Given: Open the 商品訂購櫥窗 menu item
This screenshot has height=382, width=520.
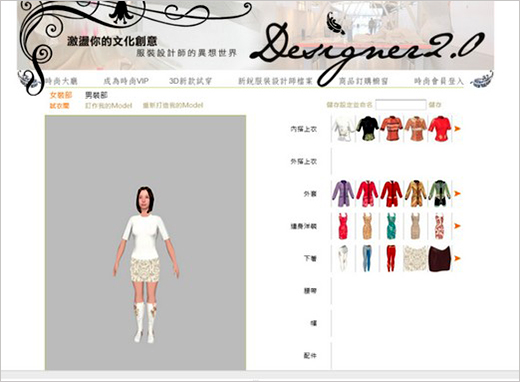Looking at the screenshot, I should pos(364,81).
